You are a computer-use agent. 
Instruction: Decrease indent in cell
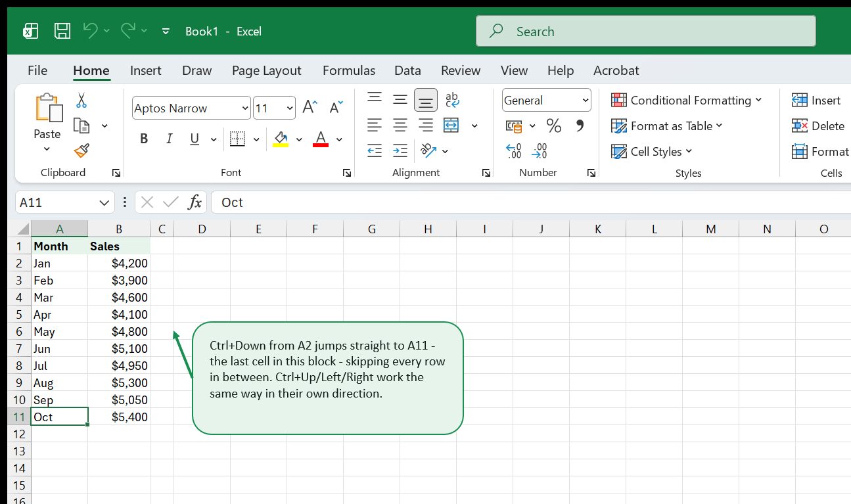(x=375, y=150)
